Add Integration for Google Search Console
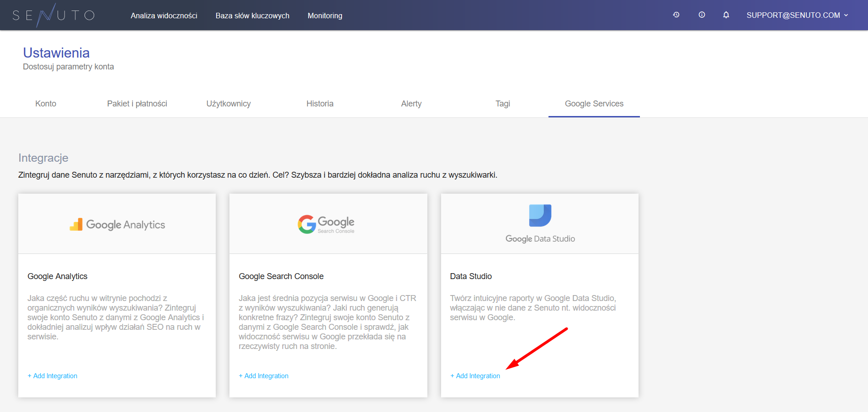 [264, 376]
